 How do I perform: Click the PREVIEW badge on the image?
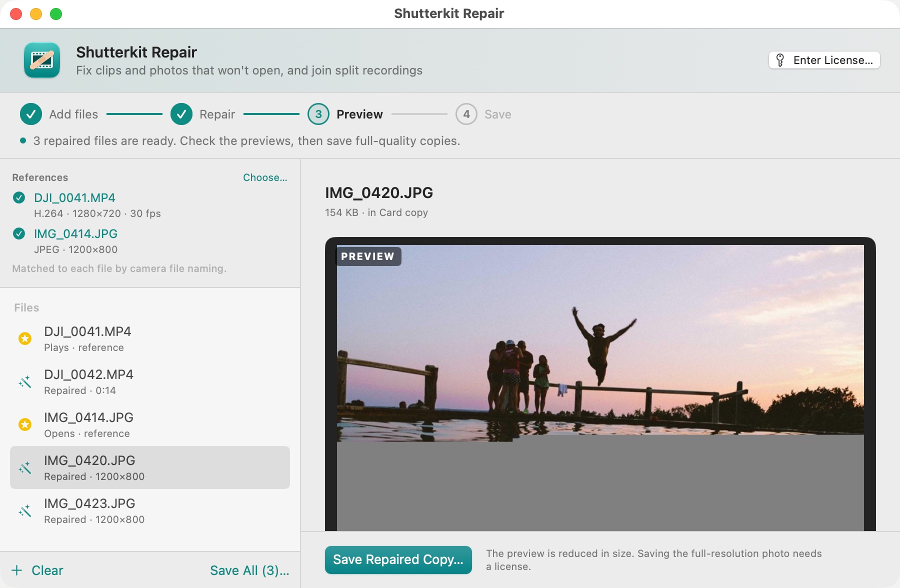(368, 256)
